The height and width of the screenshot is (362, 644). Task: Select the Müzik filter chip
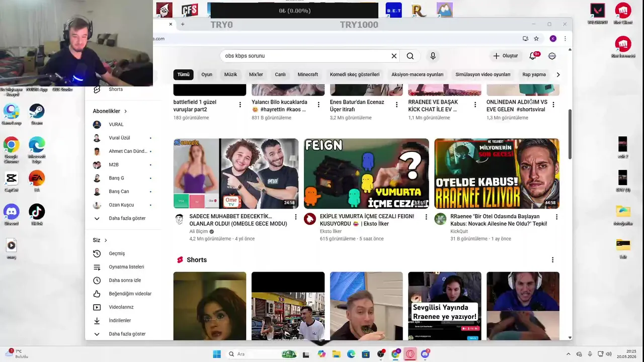[x=230, y=74]
